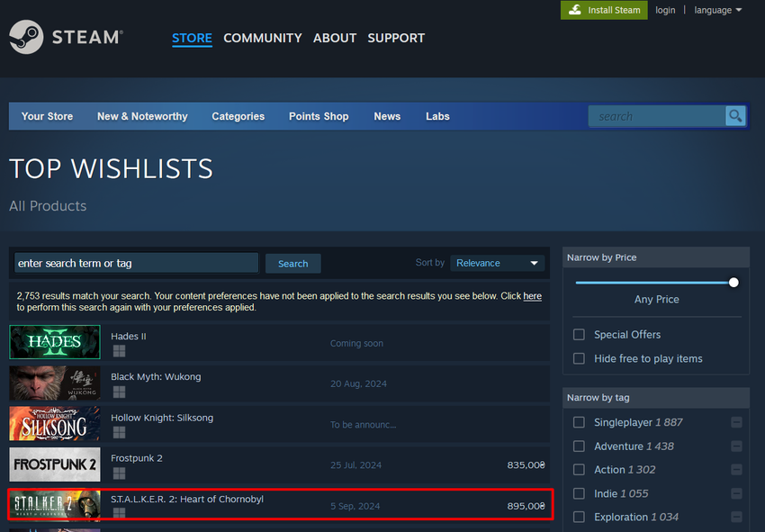Click Windows platform icon under Frostpunk 2
Image resolution: width=765 pixels, height=532 pixels.
(x=119, y=473)
